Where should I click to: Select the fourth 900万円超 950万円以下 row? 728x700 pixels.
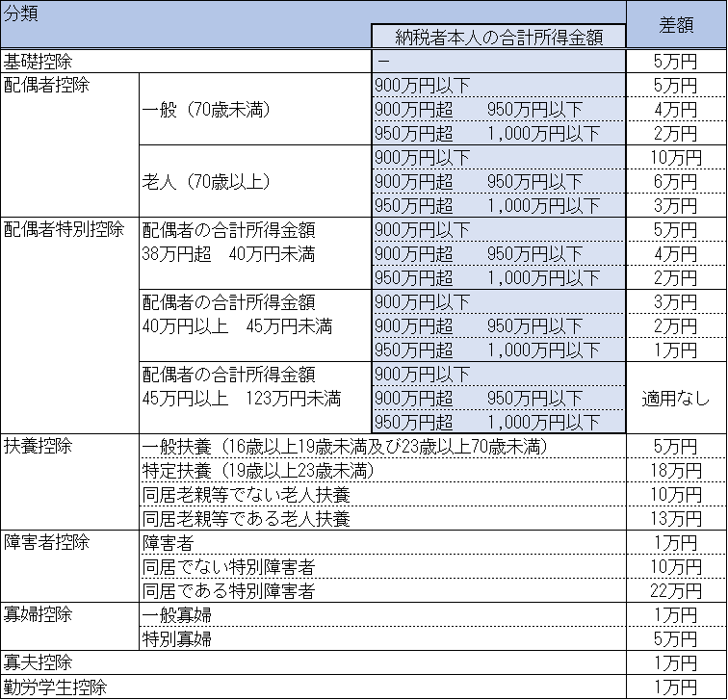pyautogui.click(x=498, y=325)
